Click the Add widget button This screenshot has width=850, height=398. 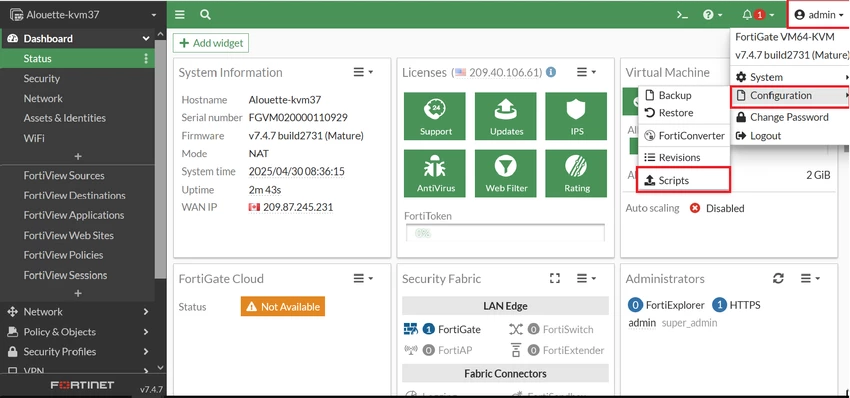211,43
